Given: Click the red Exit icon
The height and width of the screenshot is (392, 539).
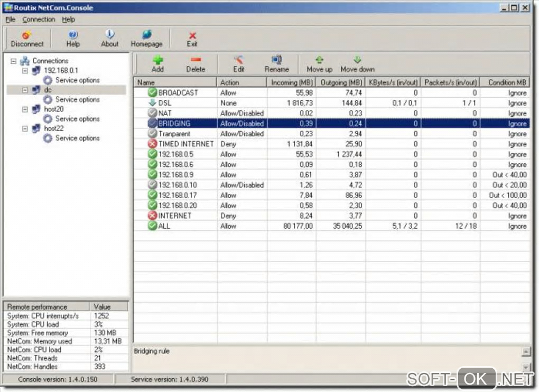Looking at the screenshot, I should click(x=192, y=35).
